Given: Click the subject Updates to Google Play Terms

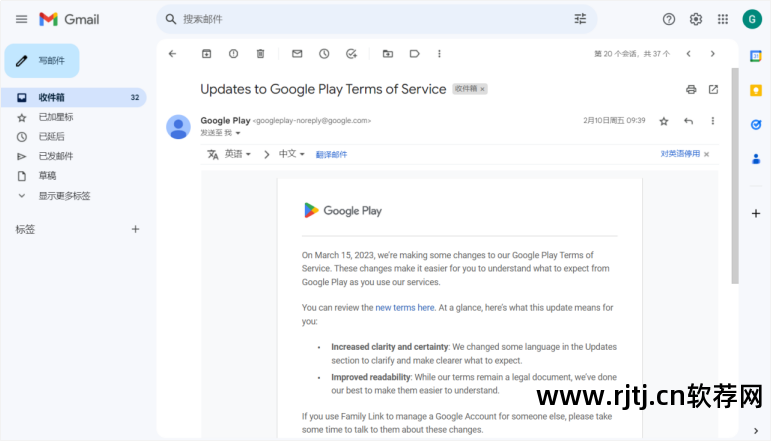Looking at the screenshot, I should (x=323, y=89).
